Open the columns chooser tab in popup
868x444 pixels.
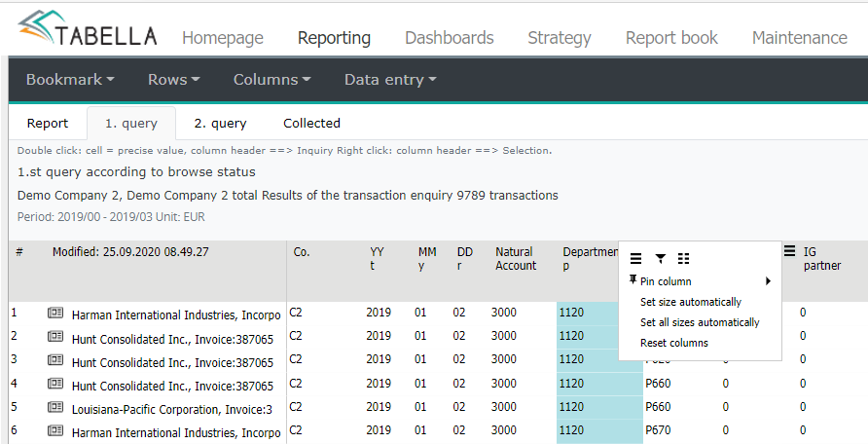(684, 259)
